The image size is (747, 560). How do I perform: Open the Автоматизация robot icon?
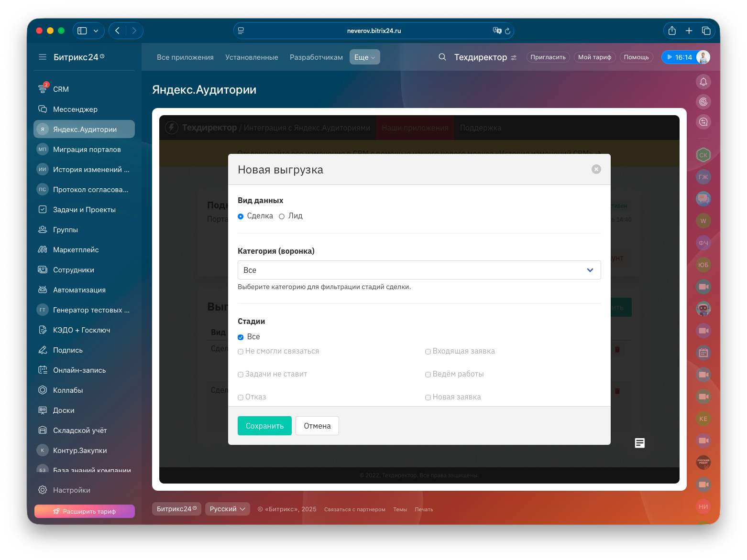(43, 290)
